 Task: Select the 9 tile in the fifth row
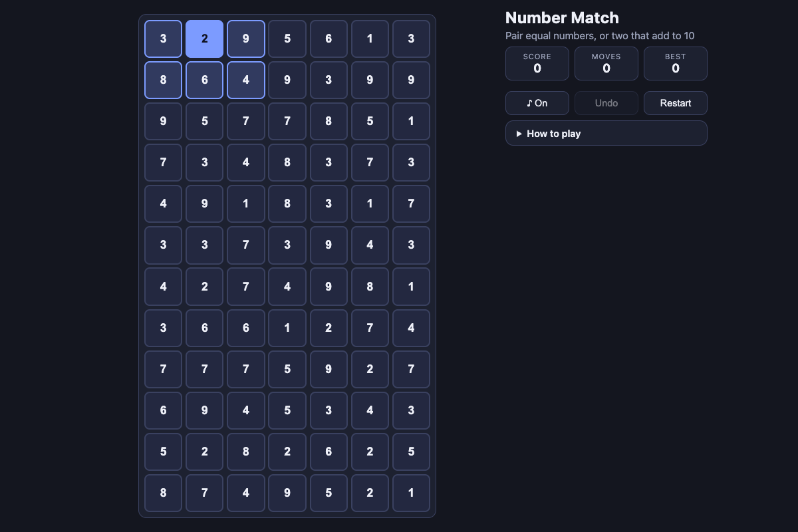(205, 203)
